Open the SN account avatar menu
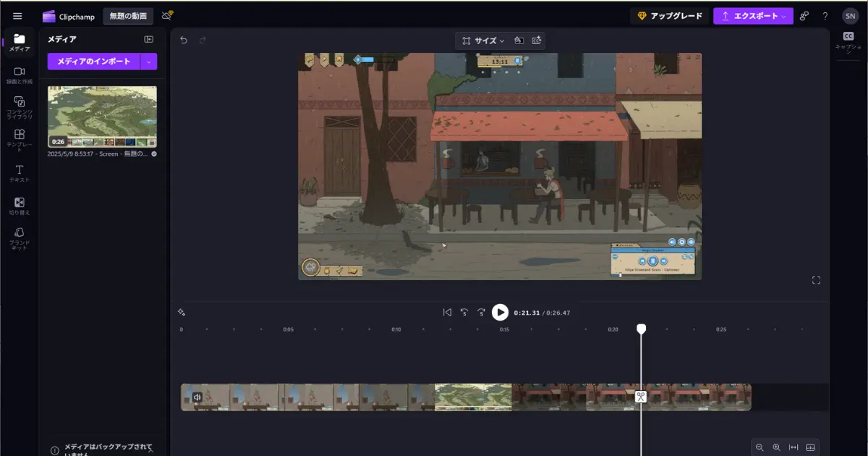The width and height of the screenshot is (868, 456). coord(850,16)
